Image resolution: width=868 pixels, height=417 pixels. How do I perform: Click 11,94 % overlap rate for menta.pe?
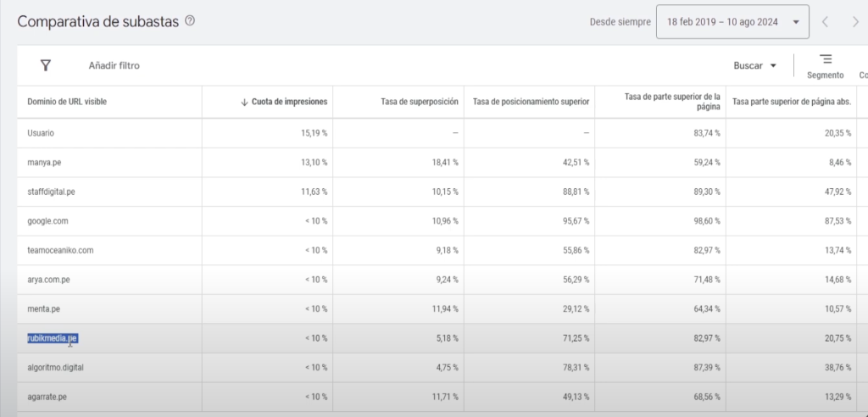coord(446,309)
